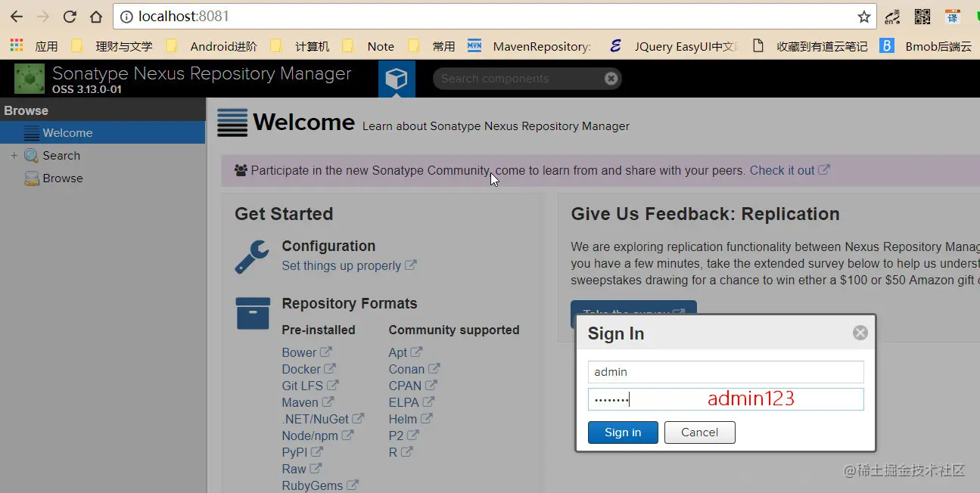This screenshot has height=493, width=980.
Task: Select Welcome in the Browse sidebar
Action: 103,132
